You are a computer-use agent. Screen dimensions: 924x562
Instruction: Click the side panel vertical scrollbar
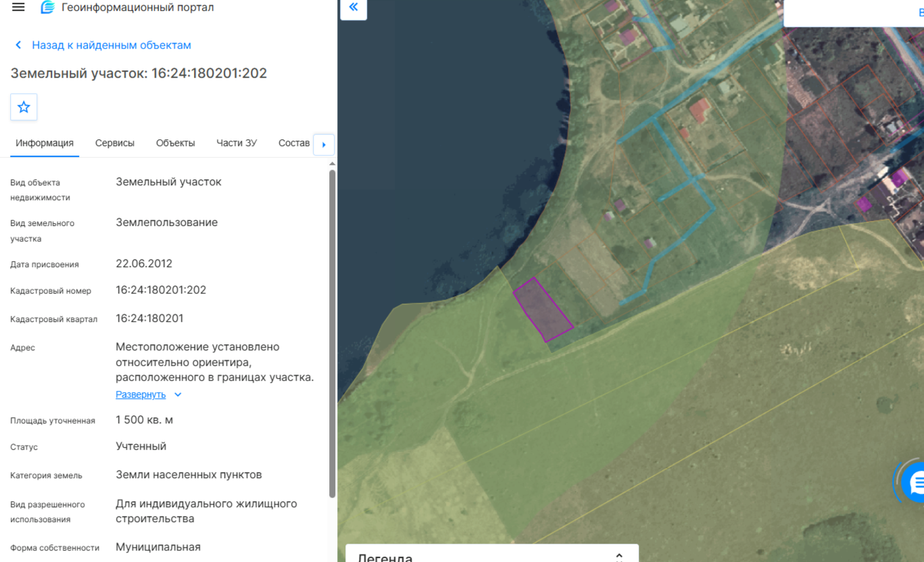point(332,334)
